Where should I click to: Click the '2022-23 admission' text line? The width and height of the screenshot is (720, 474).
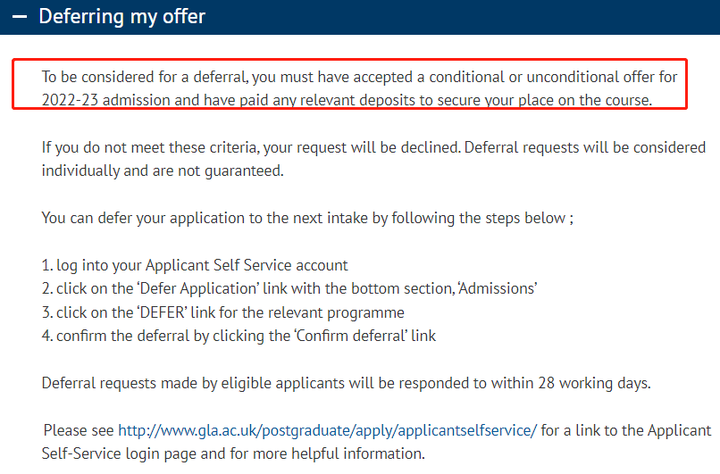(347, 100)
